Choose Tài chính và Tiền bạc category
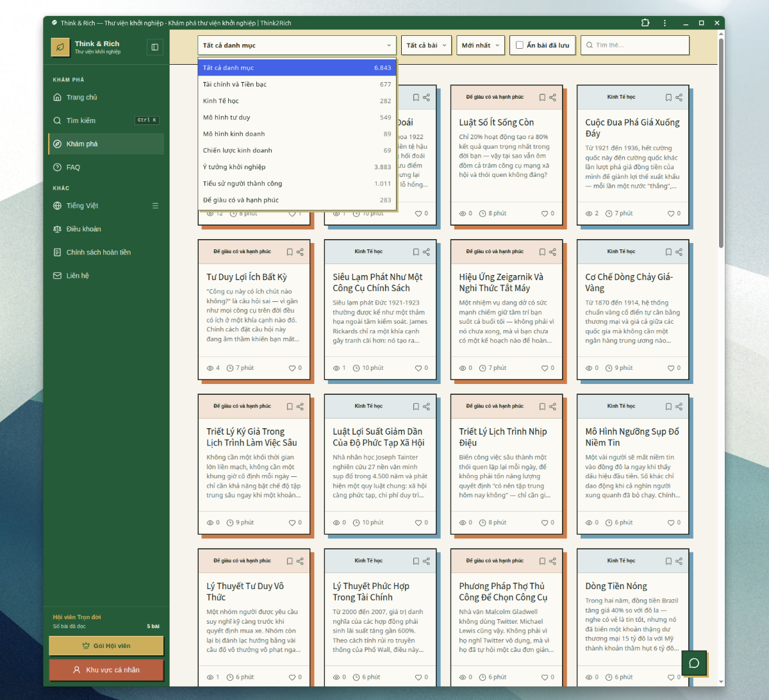 [297, 84]
